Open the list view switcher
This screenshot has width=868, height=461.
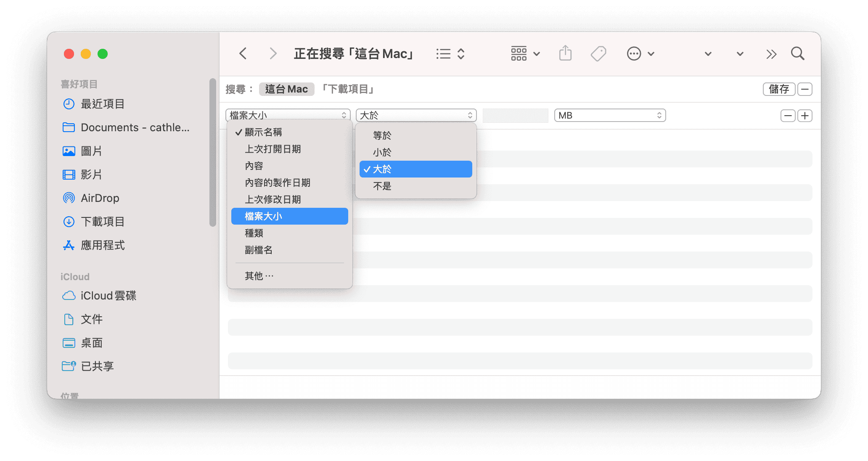tap(450, 54)
